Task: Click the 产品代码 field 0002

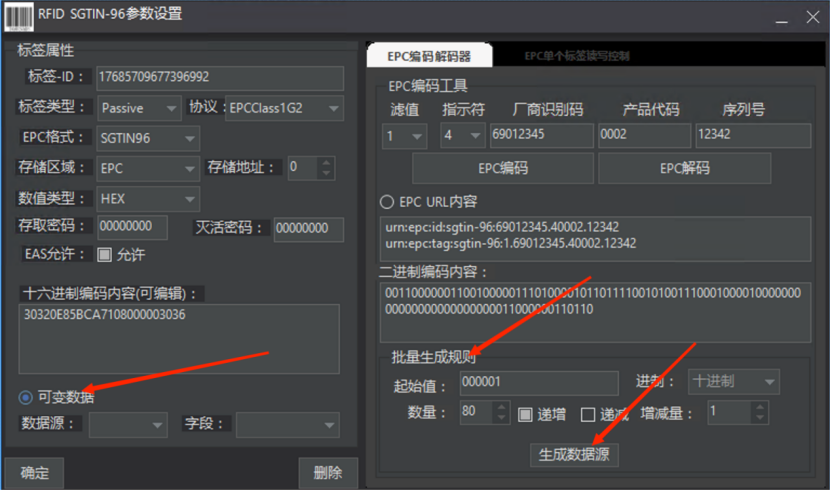Action: tap(645, 135)
